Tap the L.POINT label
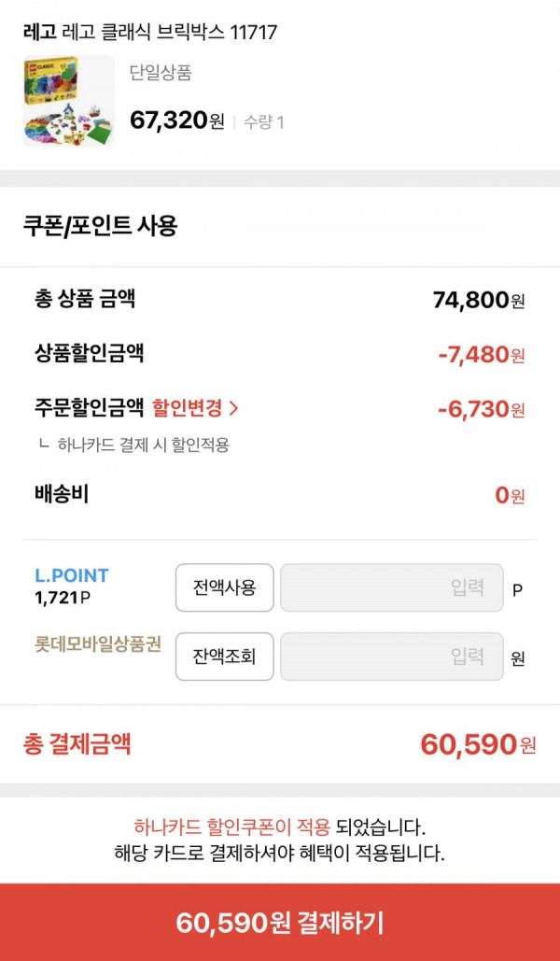The width and height of the screenshot is (560, 961). click(x=72, y=575)
